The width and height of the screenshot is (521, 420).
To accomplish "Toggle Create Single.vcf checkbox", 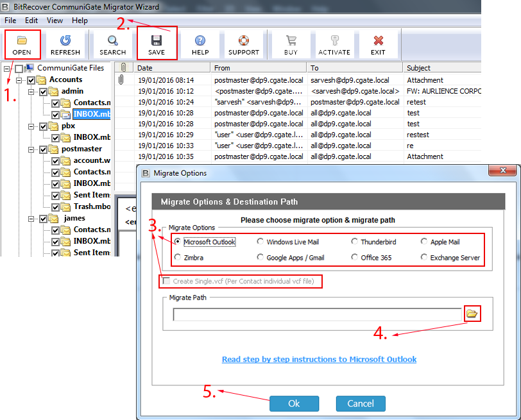I will (x=166, y=281).
